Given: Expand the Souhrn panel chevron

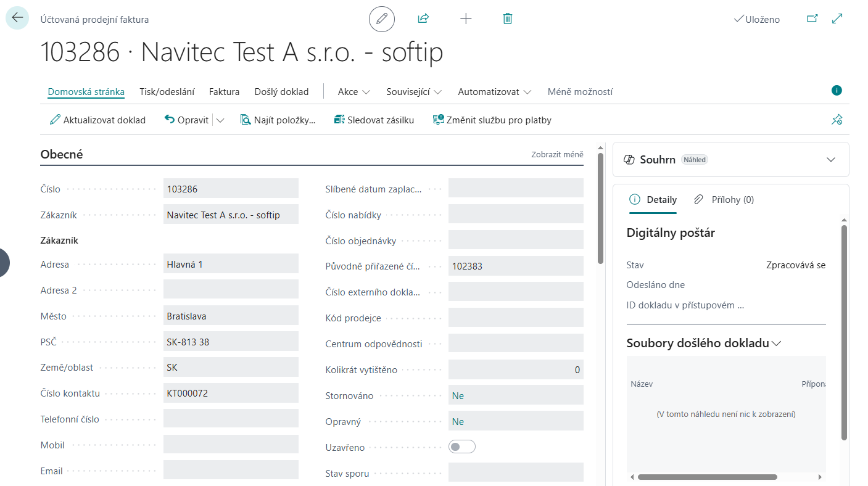Looking at the screenshot, I should (831, 160).
